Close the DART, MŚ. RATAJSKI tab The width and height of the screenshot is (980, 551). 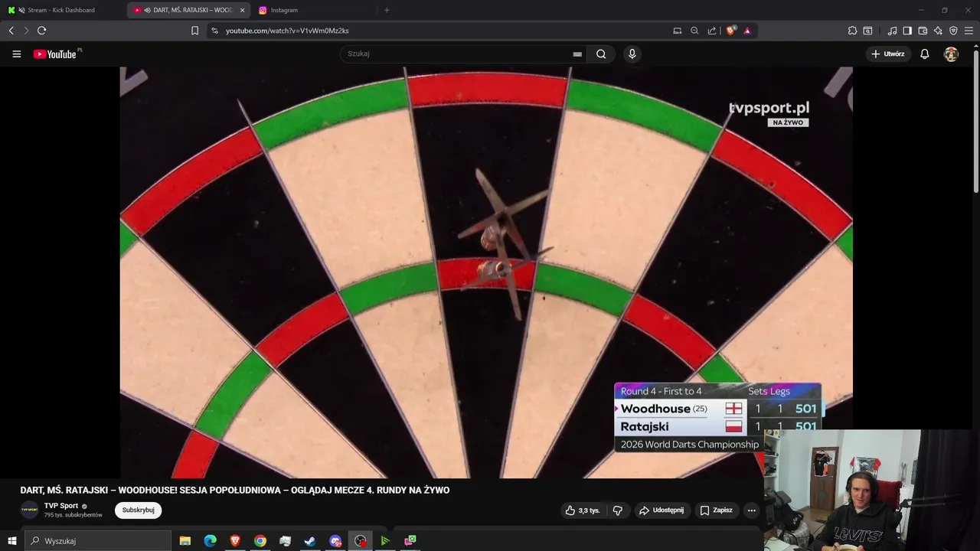242,10
